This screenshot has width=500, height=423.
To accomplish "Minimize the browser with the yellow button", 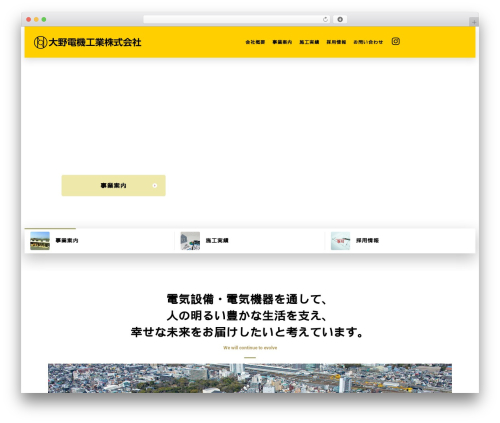I will click(x=36, y=20).
